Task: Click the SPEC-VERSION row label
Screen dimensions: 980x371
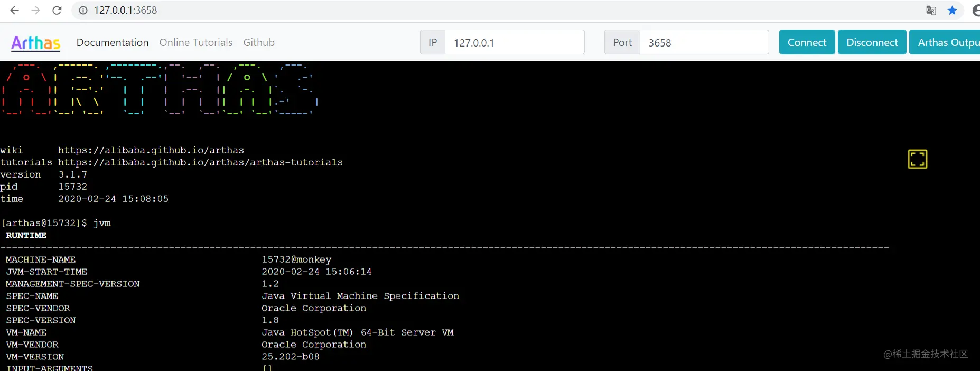Action: click(41, 320)
